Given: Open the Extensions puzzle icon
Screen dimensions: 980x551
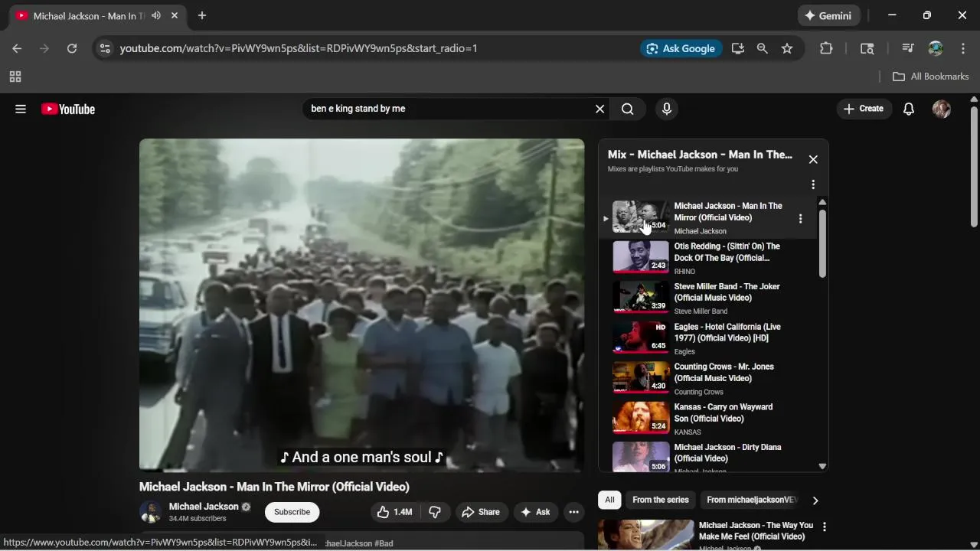Looking at the screenshot, I should (826, 48).
